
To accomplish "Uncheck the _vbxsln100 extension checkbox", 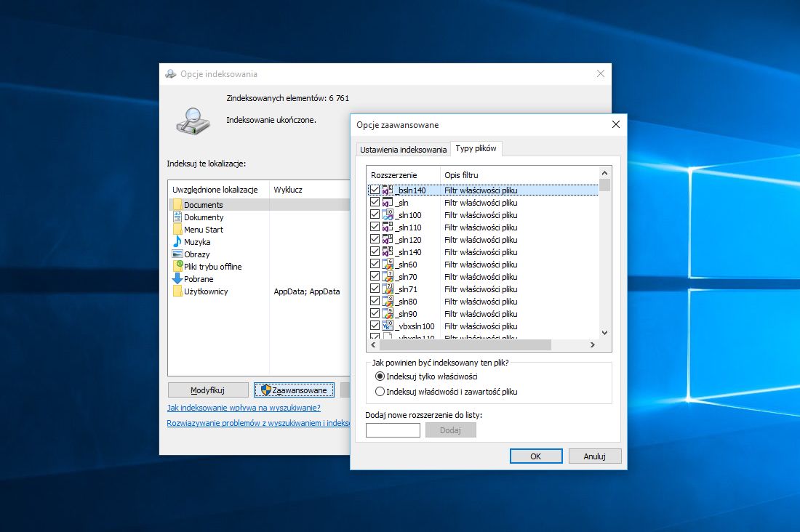I will [x=375, y=326].
